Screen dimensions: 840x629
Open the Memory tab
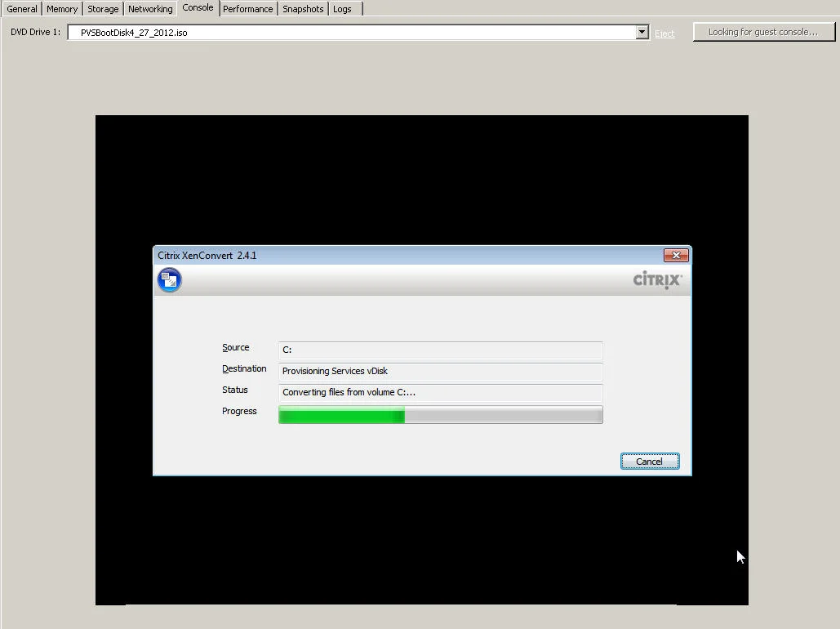[62, 9]
